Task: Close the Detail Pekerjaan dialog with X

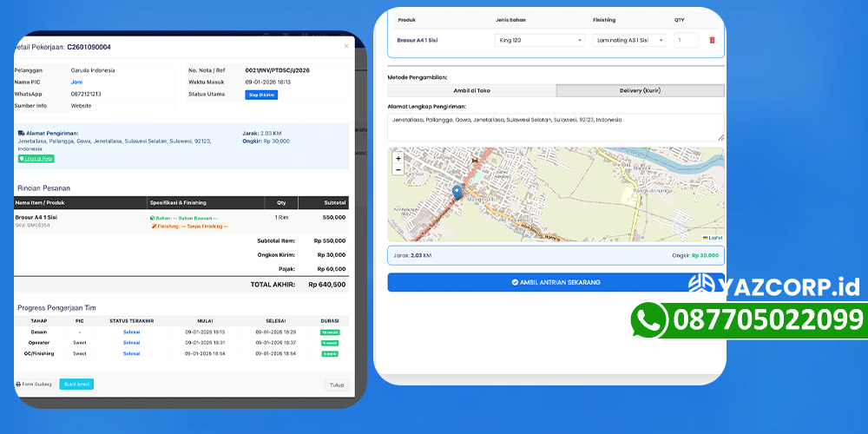Action: [x=346, y=47]
